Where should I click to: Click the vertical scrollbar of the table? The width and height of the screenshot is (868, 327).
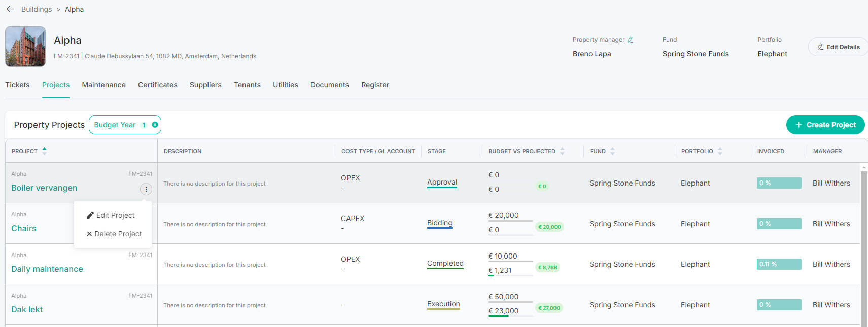coord(864,248)
